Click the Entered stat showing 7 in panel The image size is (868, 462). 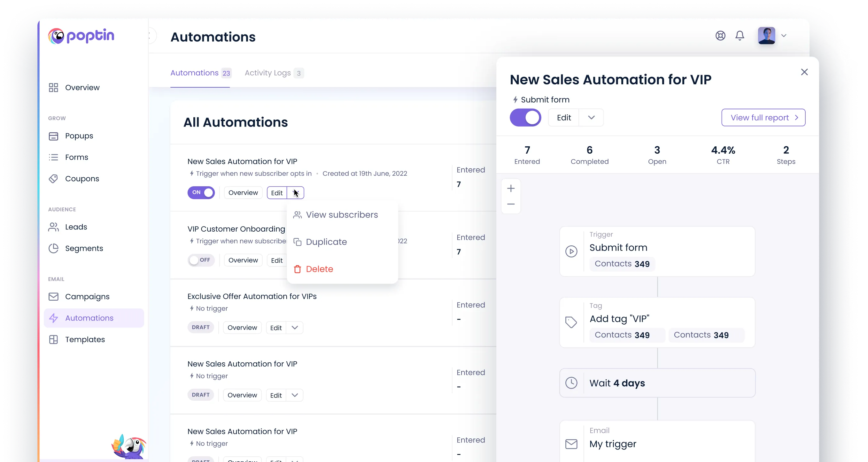pos(527,155)
